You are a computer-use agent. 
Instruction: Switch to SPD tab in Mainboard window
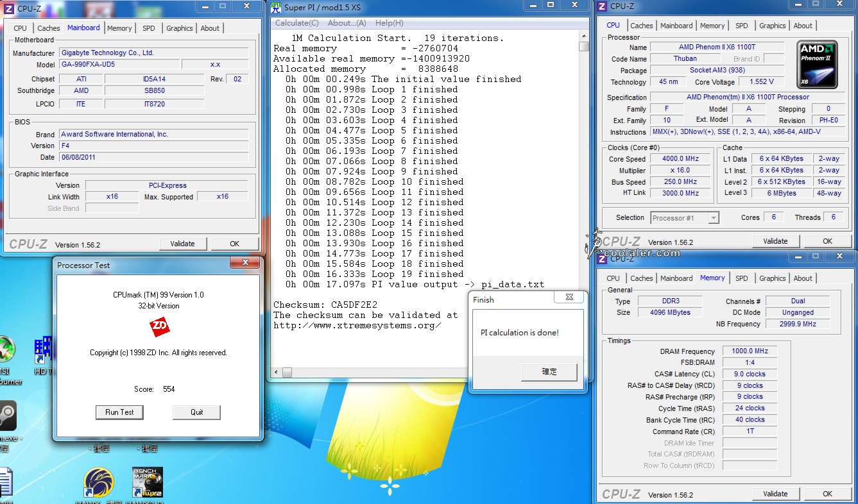(149, 28)
